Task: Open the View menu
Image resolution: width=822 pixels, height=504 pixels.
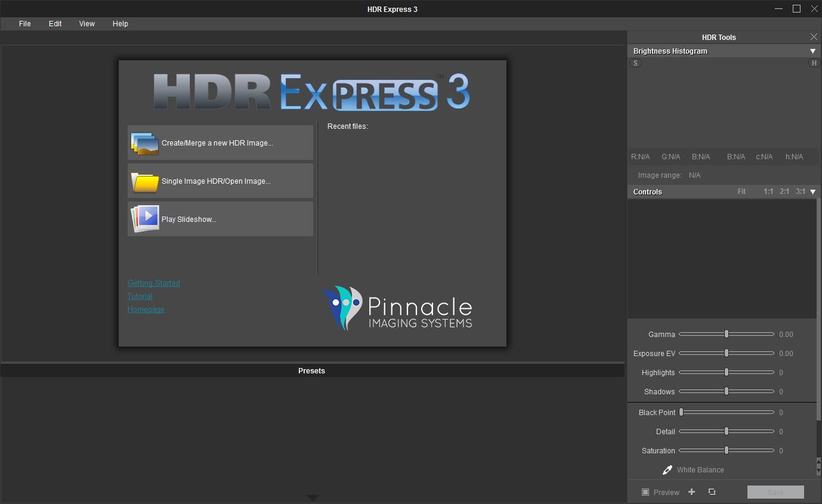Action: pyautogui.click(x=87, y=24)
